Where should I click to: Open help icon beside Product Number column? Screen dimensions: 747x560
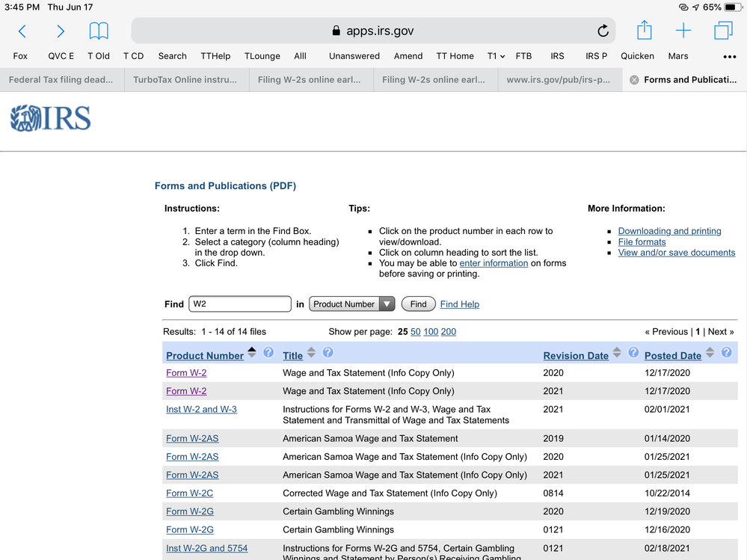(268, 352)
